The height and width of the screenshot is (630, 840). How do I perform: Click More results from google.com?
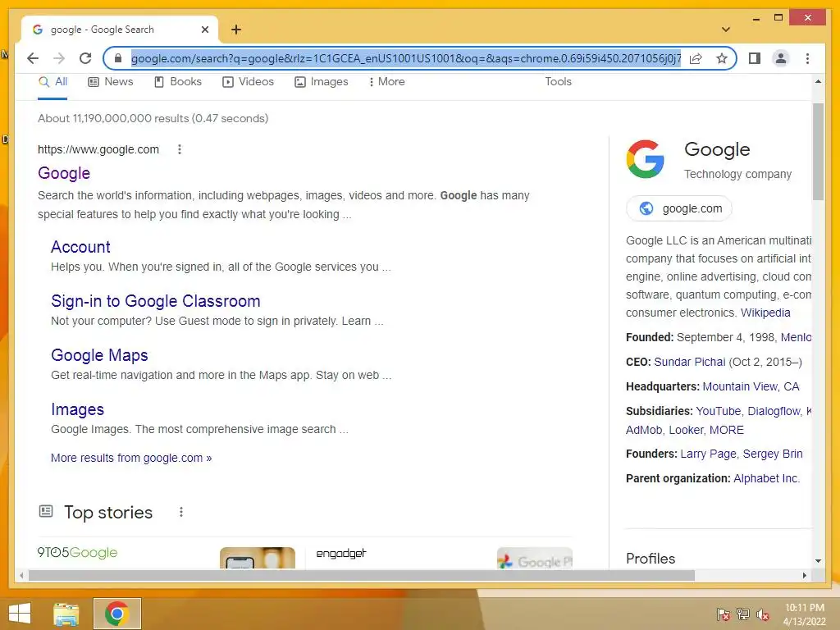coord(131,458)
